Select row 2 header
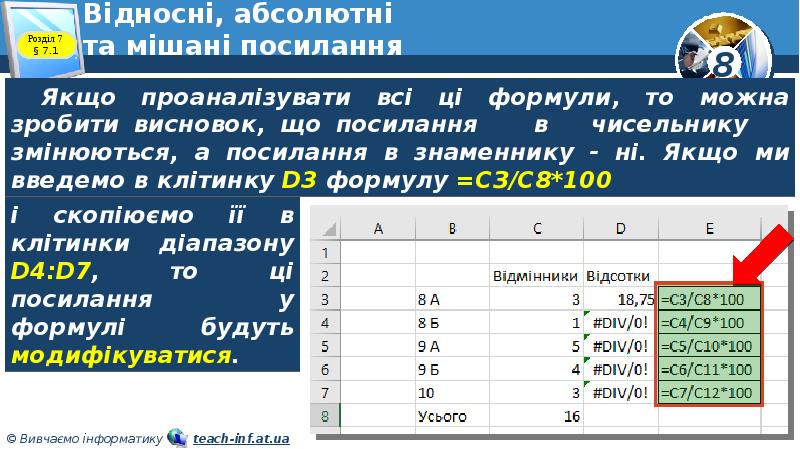The image size is (800, 449). (x=326, y=276)
